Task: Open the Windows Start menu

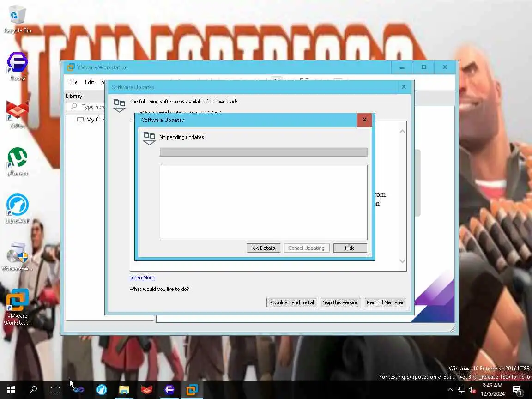Action: [11, 389]
